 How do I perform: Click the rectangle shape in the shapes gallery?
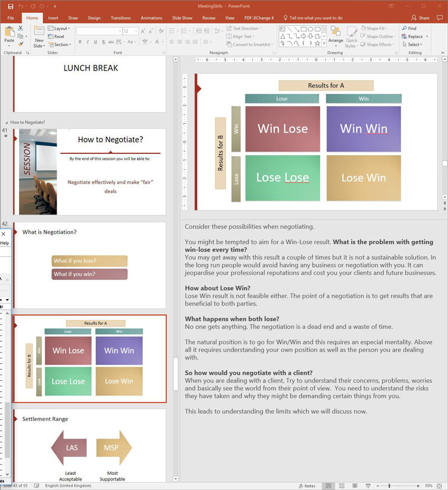(304, 29)
